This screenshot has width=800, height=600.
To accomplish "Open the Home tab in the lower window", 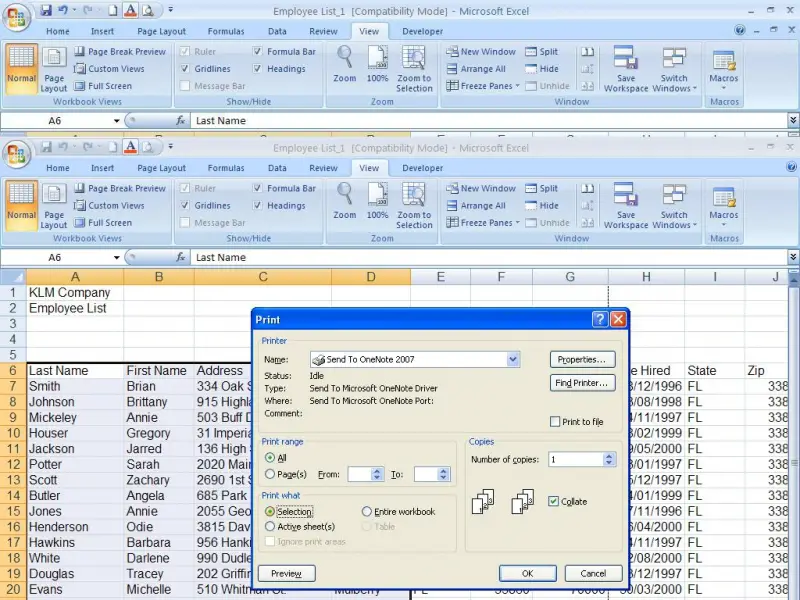I will click(x=58, y=168).
